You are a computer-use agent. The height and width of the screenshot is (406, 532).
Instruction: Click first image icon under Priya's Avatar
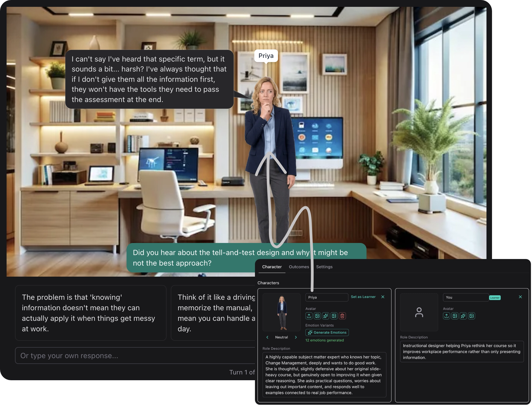tap(317, 316)
